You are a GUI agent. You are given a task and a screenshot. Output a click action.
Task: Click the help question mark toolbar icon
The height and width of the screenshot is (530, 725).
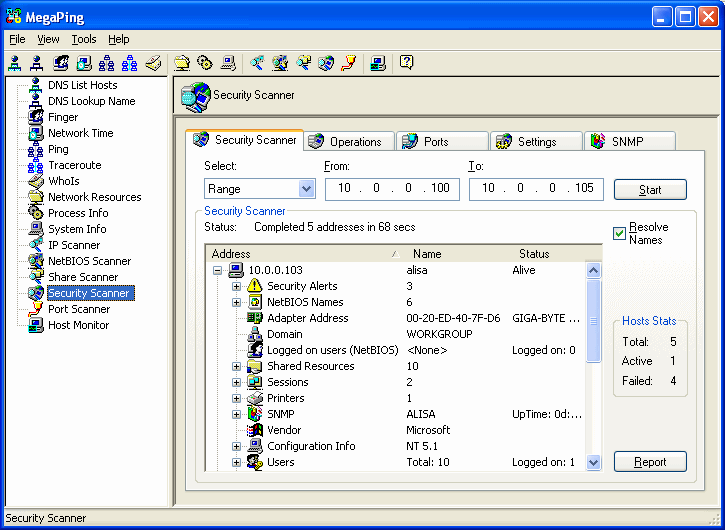tap(406, 63)
